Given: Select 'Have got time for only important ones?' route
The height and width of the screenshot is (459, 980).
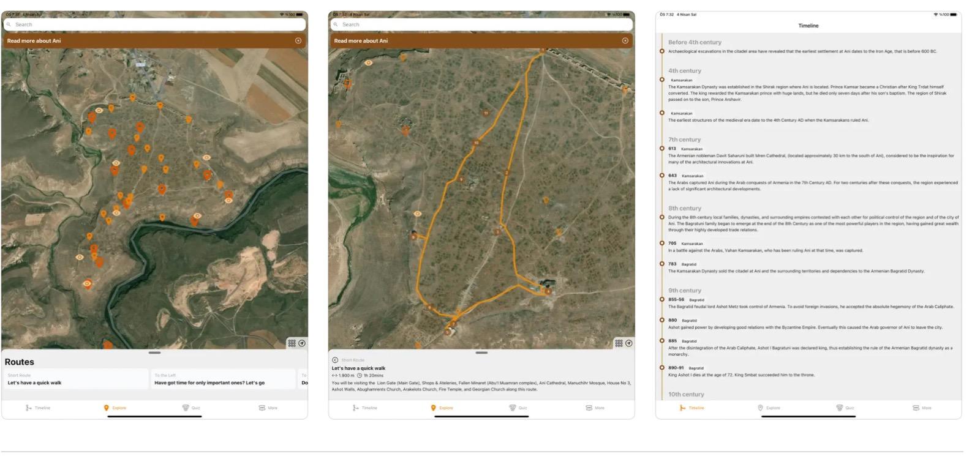Looking at the screenshot, I should [x=223, y=379].
